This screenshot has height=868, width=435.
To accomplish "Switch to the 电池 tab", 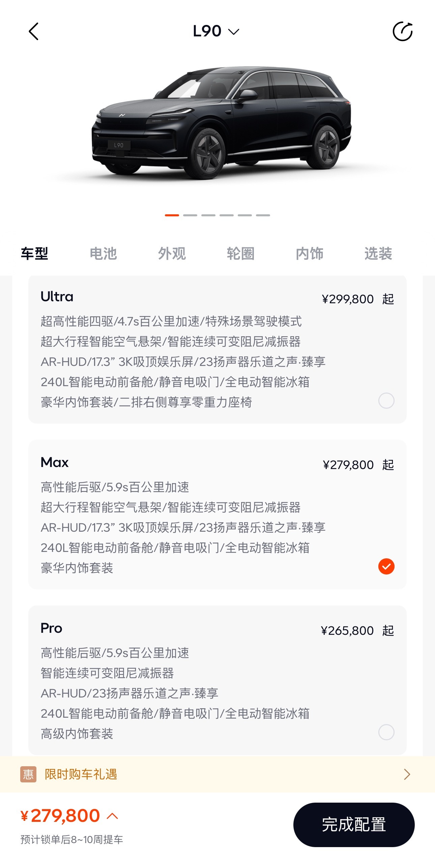I will click(x=103, y=253).
